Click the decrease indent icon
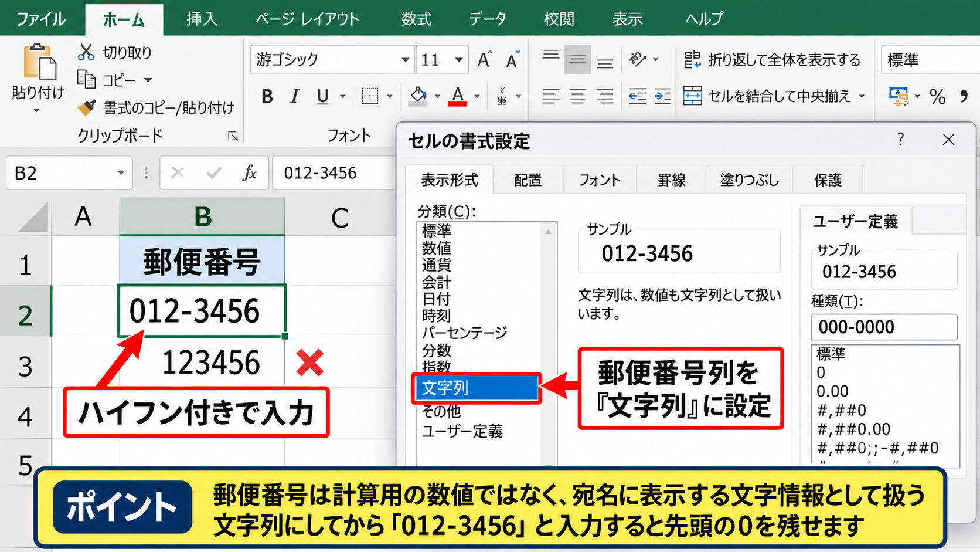Viewport: 980px width, 552px height. pos(637,96)
